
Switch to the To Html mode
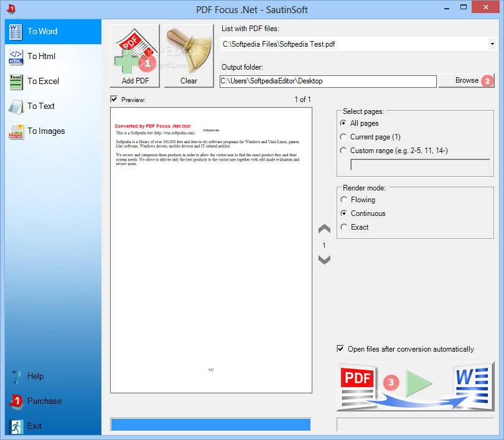coord(53,57)
